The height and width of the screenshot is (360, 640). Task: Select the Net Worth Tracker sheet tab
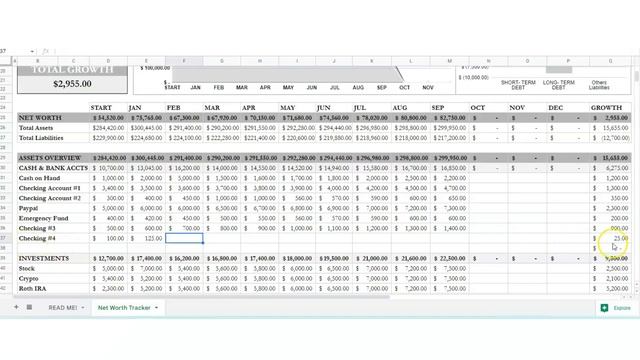coord(124,307)
